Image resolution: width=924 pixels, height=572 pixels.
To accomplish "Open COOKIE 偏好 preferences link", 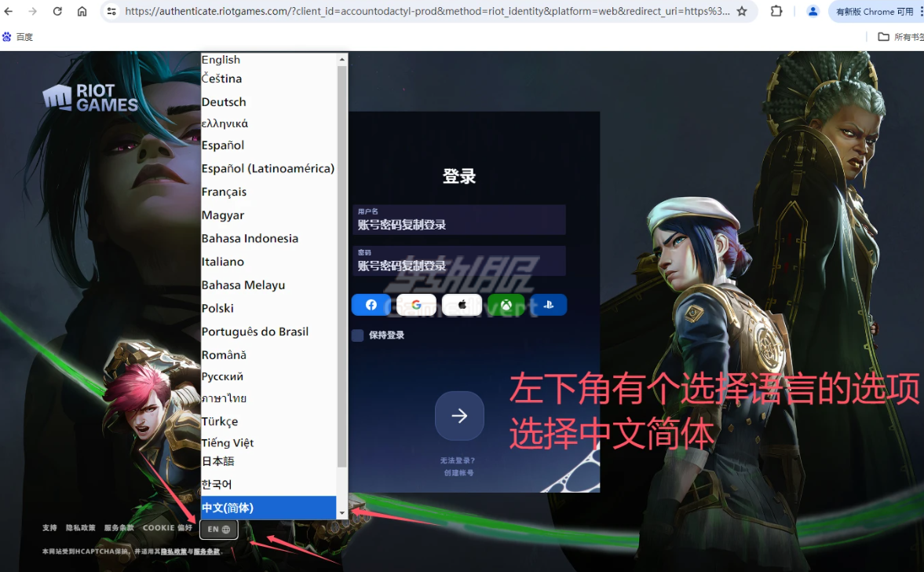I will click(167, 528).
